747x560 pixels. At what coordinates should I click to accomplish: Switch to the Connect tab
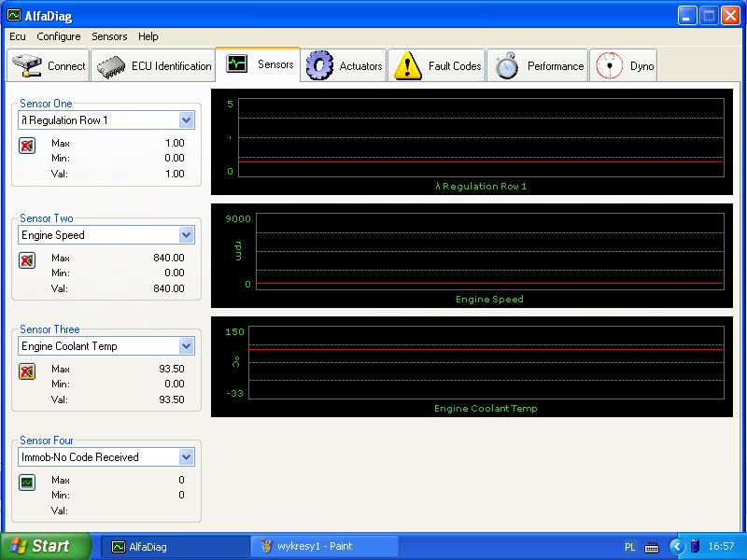click(49, 65)
